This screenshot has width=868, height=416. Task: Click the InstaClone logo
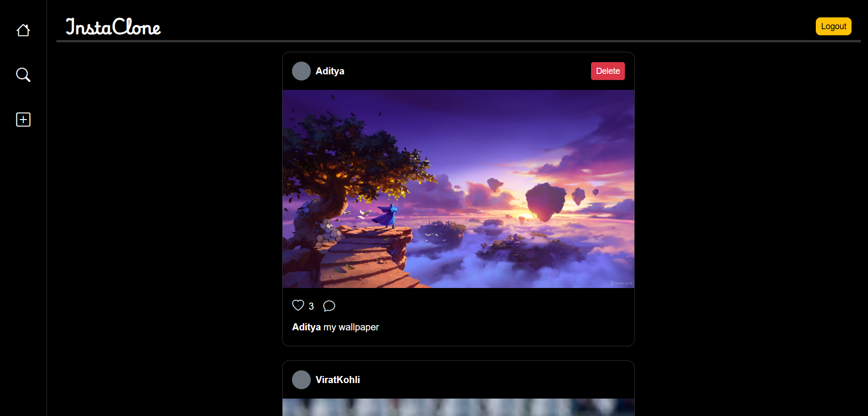[x=113, y=27]
